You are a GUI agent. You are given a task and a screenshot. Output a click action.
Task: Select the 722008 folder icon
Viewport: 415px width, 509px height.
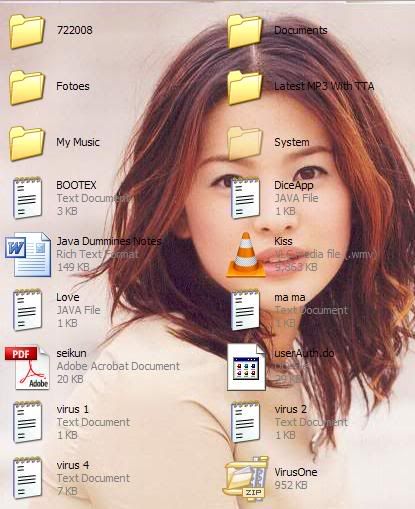pyautogui.click(x=27, y=32)
